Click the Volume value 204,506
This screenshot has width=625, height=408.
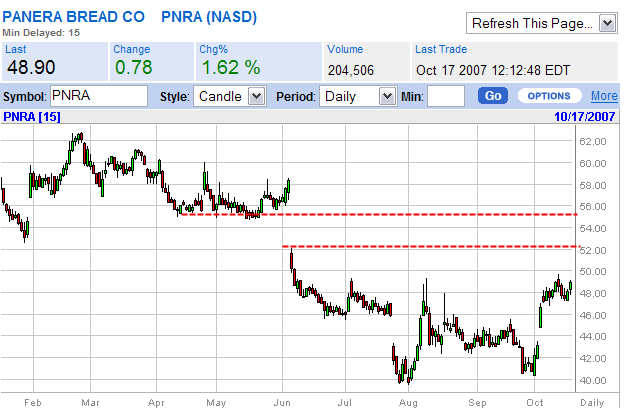pos(351,71)
